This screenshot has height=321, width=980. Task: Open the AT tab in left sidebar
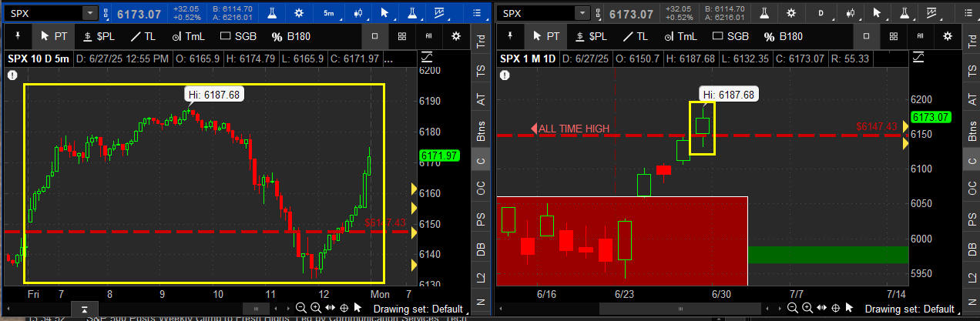click(x=481, y=100)
